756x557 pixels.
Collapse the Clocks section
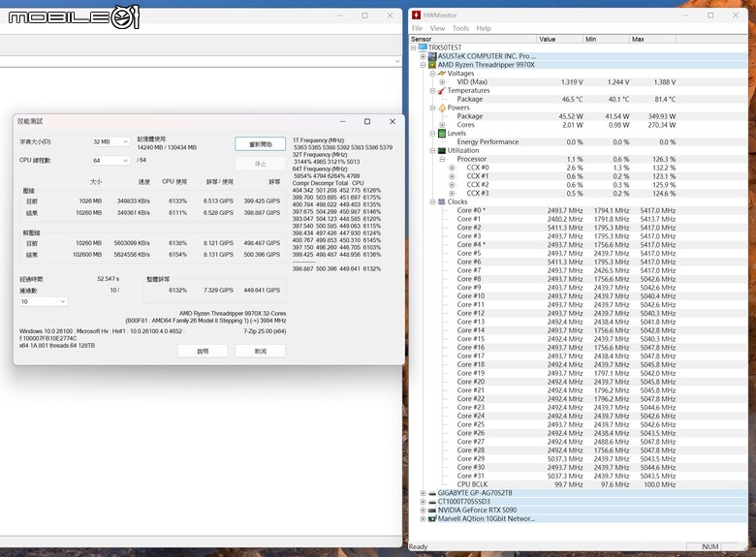(432, 201)
